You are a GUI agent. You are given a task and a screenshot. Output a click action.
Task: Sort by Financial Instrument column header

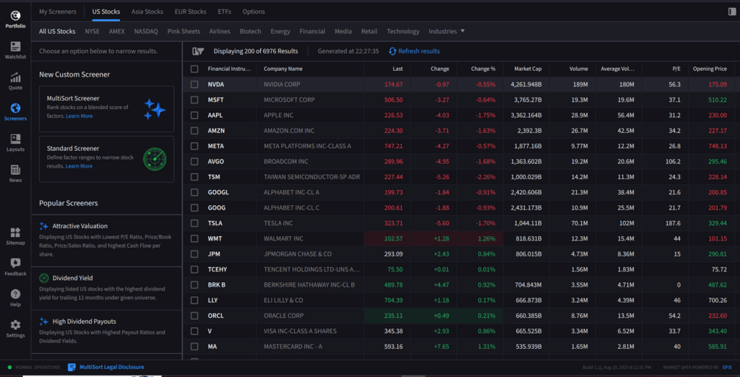point(229,69)
